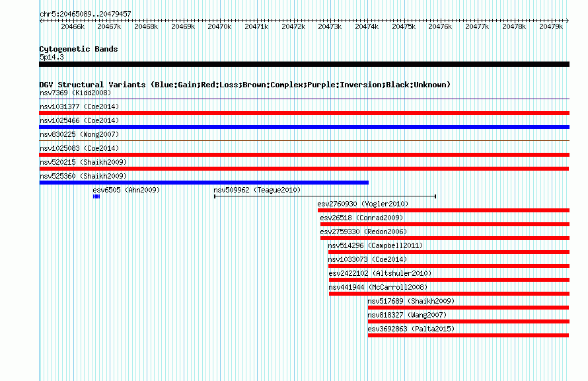Click nsv818327 (Wang2007) label
This screenshot has width=588, height=381.
point(407,315)
